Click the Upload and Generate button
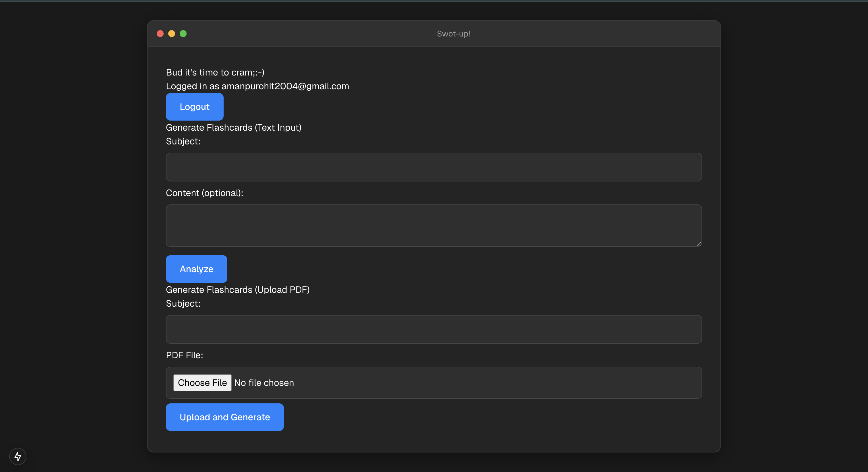 (224, 417)
